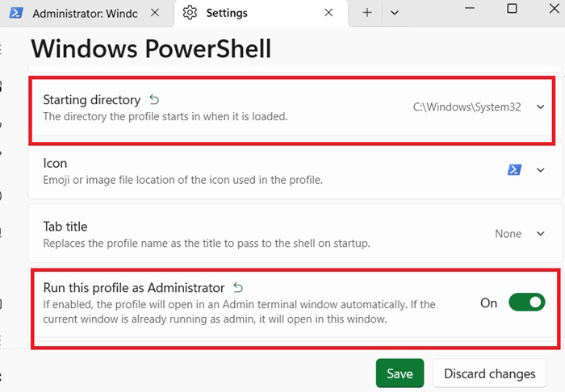565x392 pixels.
Task: Click the PowerShell profile icon image
Action: point(514,169)
